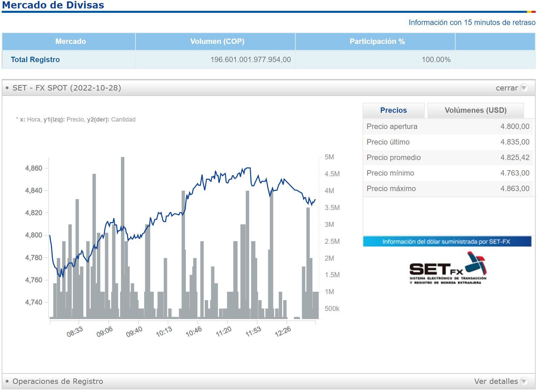Click the SET-FX logo image
This screenshot has width=538, height=392.
tap(447, 268)
